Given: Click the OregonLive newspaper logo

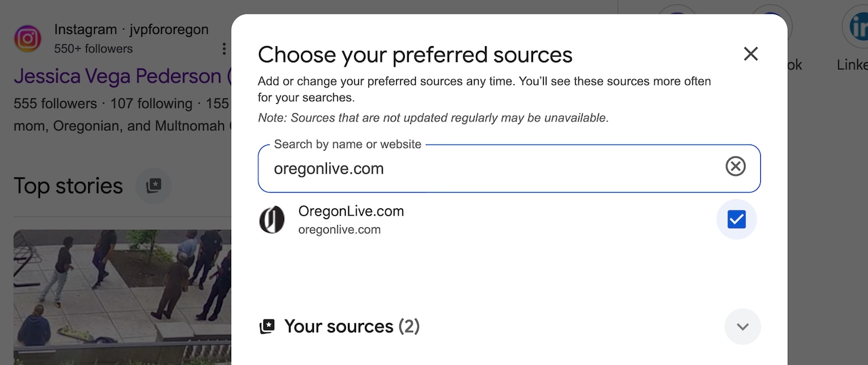Looking at the screenshot, I should coord(272,220).
